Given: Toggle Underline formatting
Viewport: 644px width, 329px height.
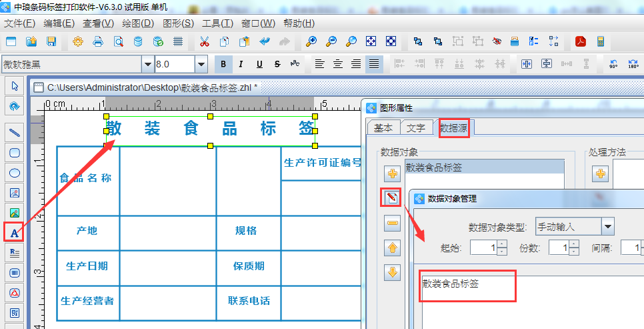Looking at the screenshot, I should click(259, 64).
